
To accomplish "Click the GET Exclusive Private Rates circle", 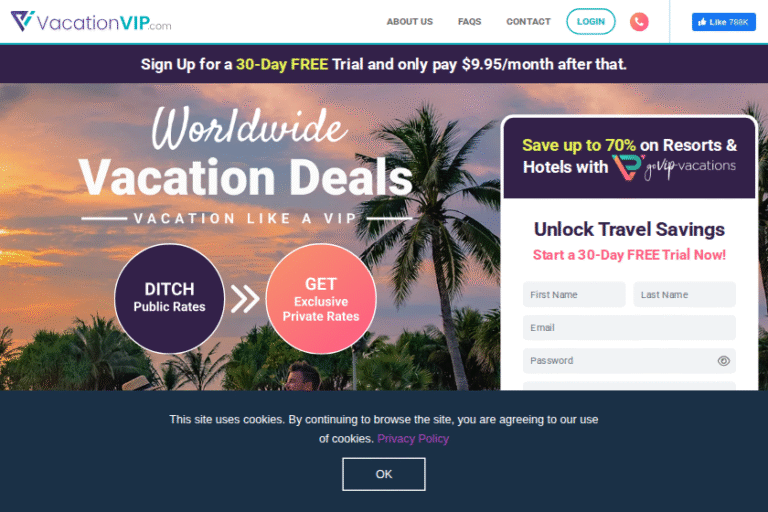I will click(x=321, y=298).
